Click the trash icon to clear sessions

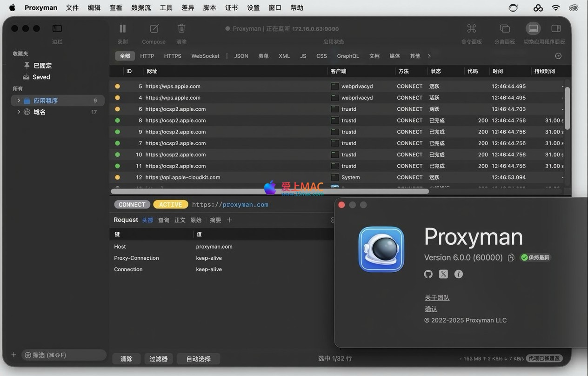[x=181, y=29]
